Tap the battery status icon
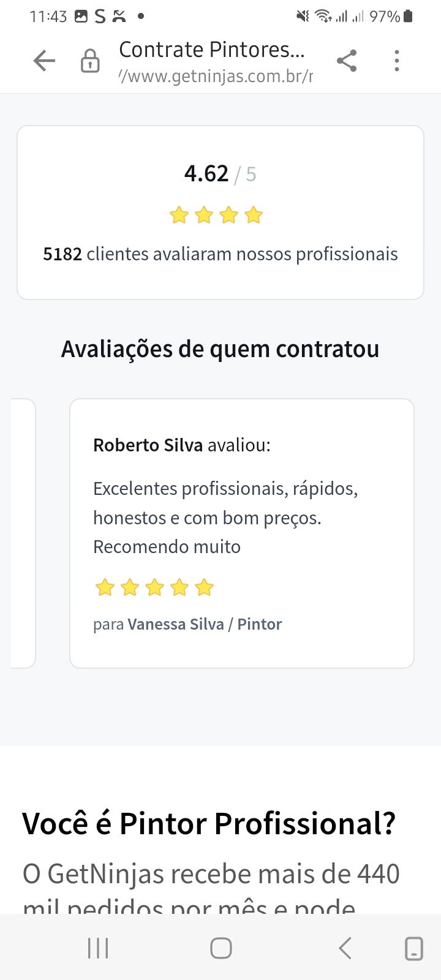441x980 pixels. click(x=409, y=17)
